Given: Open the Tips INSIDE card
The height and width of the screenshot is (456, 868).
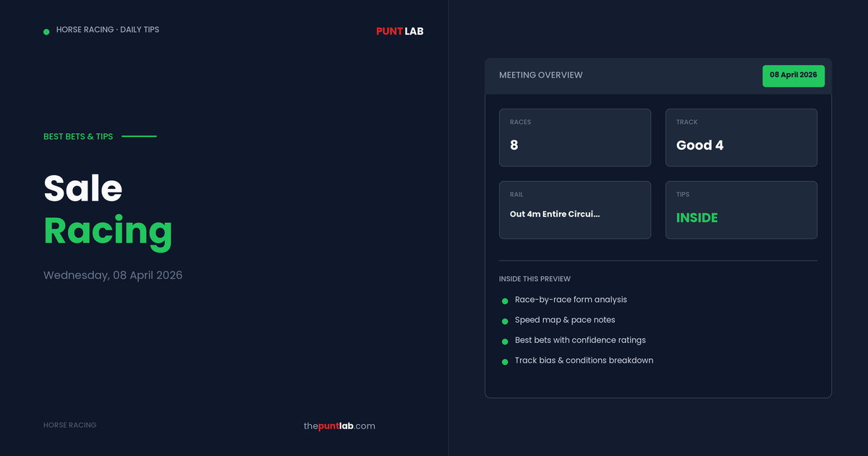Looking at the screenshot, I should click(741, 210).
